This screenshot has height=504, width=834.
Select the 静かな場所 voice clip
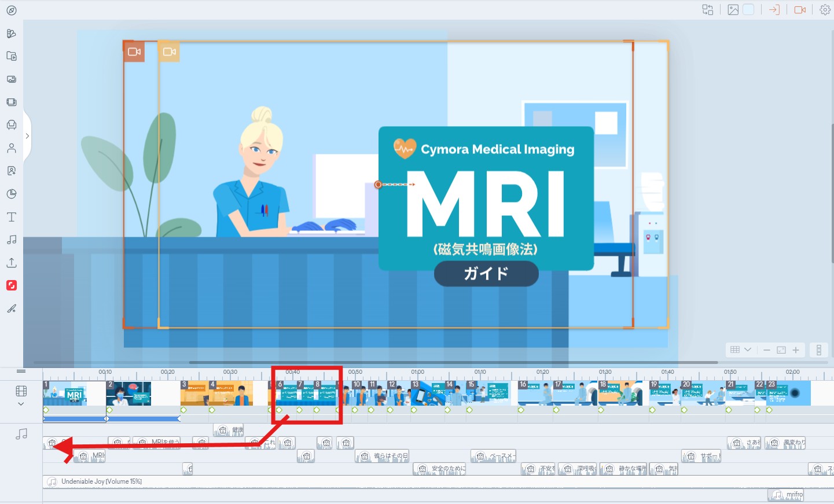[x=623, y=469]
